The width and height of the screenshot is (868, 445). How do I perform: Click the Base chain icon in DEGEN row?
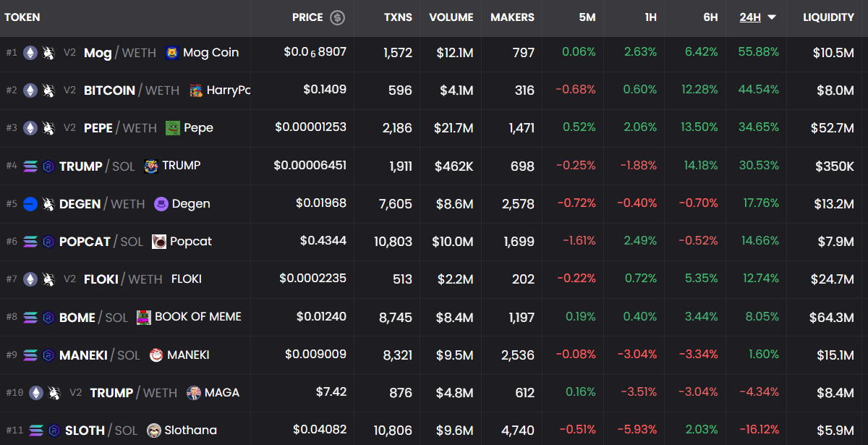[30, 204]
